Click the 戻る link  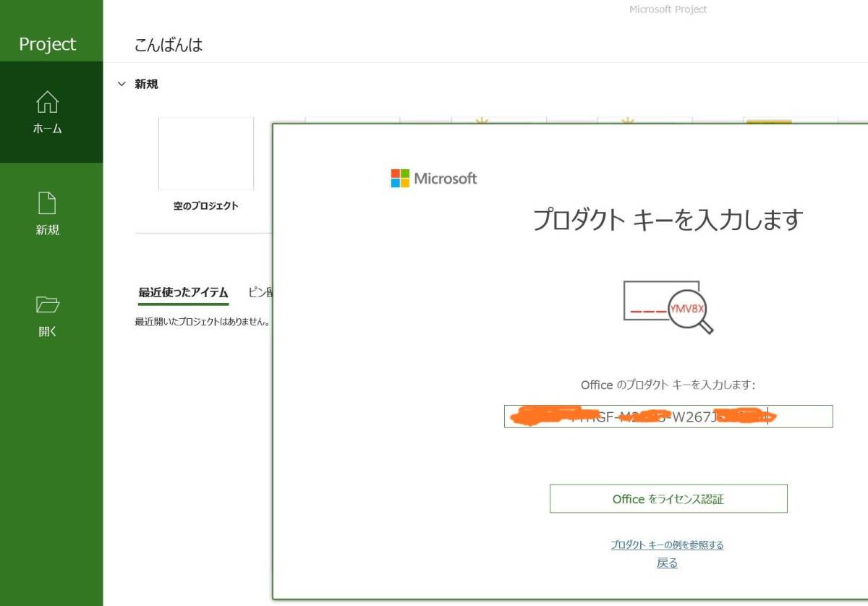tap(667, 563)
